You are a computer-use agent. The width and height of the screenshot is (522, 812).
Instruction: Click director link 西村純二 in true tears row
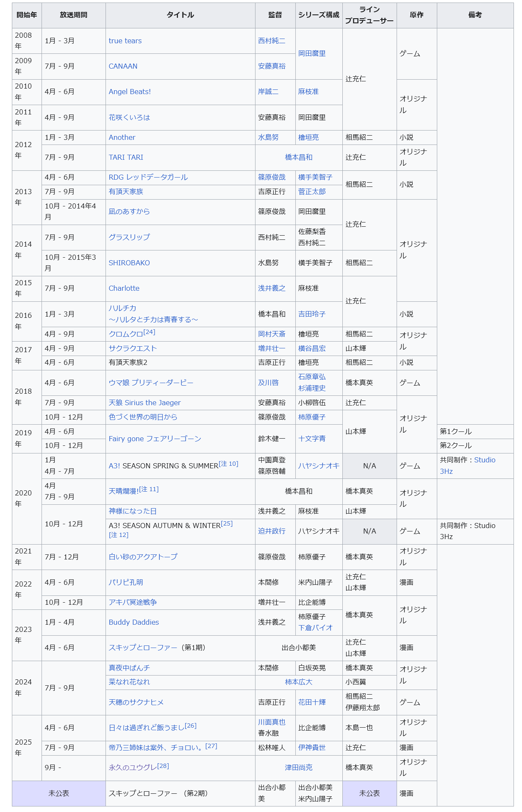272,41
